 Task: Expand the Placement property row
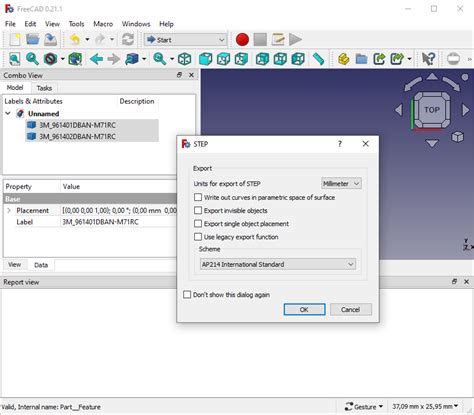coord(9,210)
